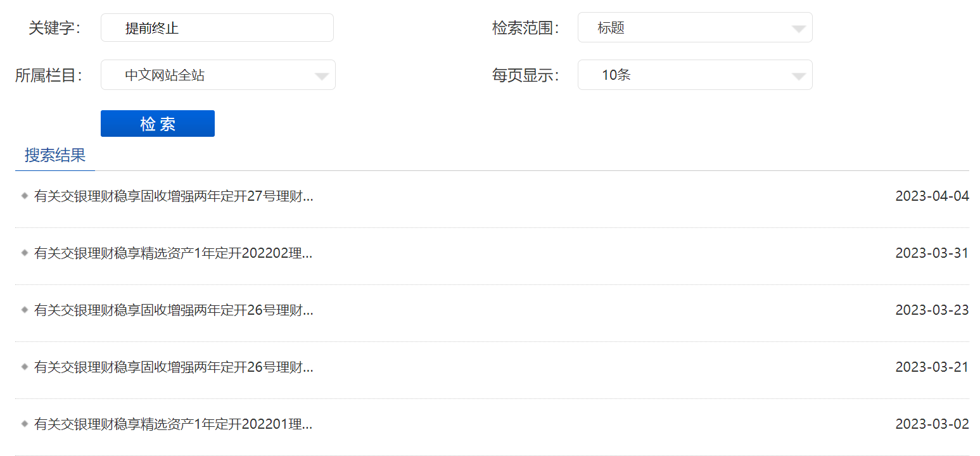
Task: Click the bullet icon beside the 2023-03-21 result
Action: pos(25,367)
